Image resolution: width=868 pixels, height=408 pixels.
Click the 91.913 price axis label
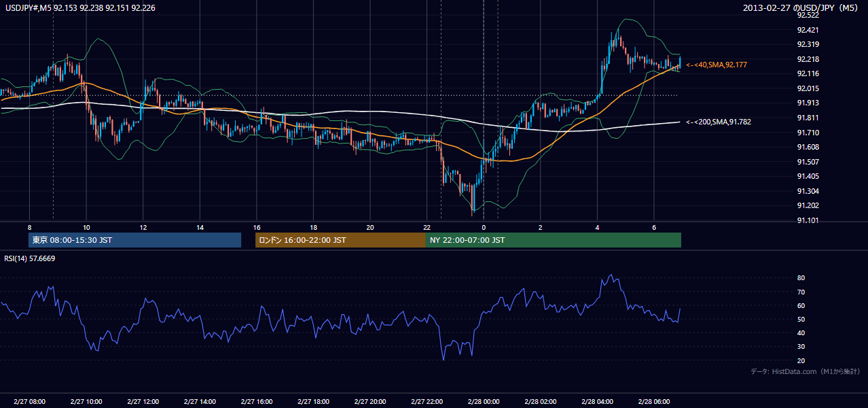tap(808, 103)
